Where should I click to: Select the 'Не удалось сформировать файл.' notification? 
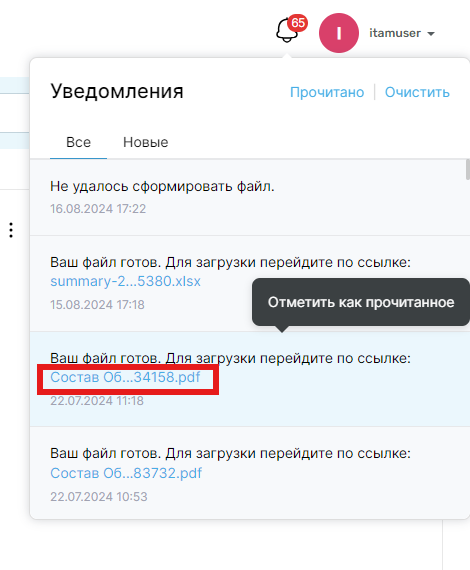(250, 197)
